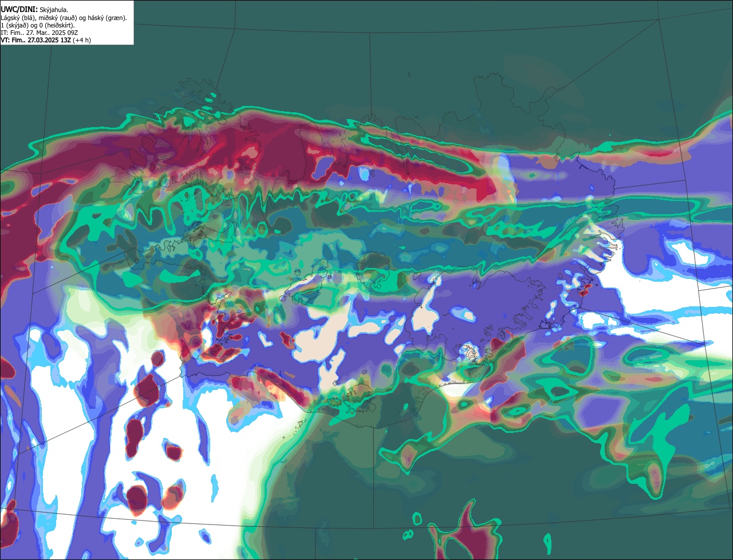Select the "IT: Fim.. 27. Mar.. 2025 09Z" line

pyautogui.click(x=39, y=33)
